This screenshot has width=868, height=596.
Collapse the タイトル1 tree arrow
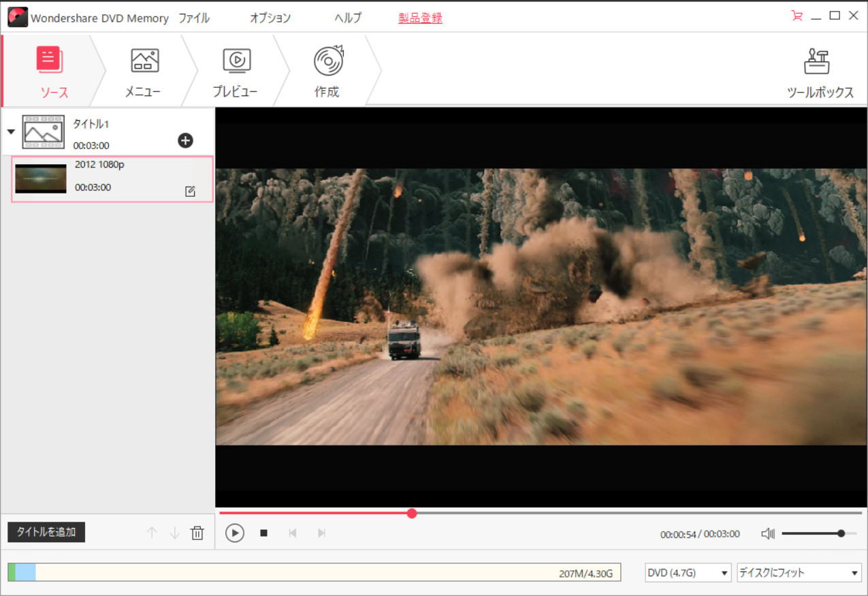pyautogui.click(x=11, y=131)
